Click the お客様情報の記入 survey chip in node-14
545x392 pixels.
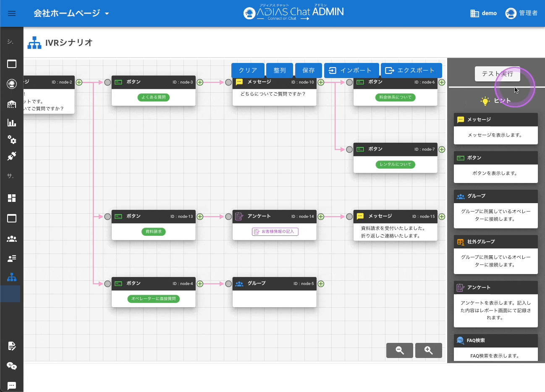tap(275, 232)
